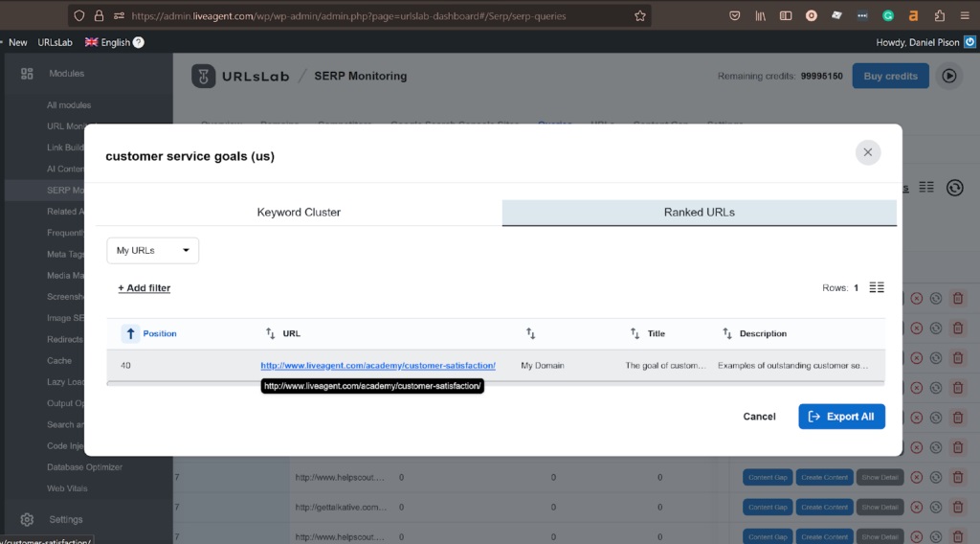The width and height of the screenshot is (980, 544).
Task: Click the SERP Monitoring breadcrumb title
Action: (360, 77)
